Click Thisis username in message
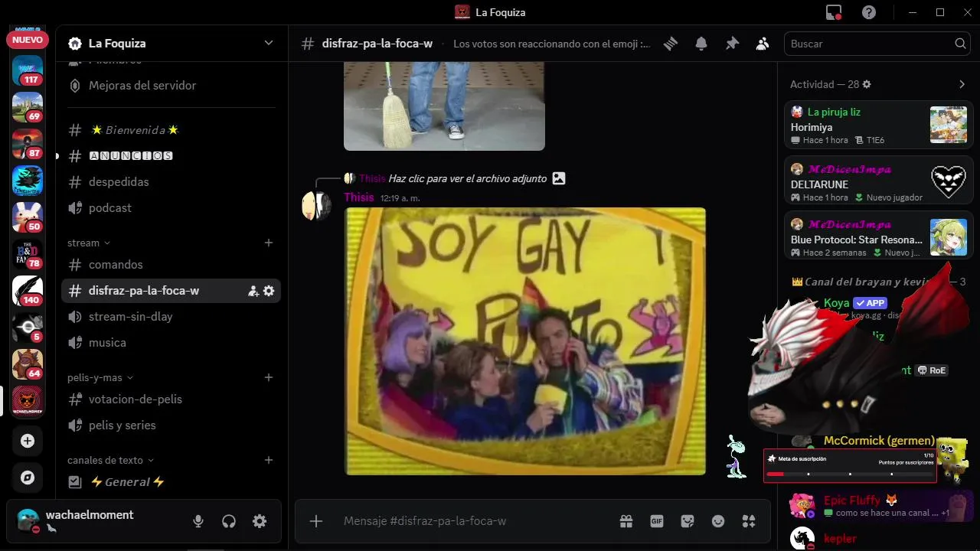This screenshot has height=551, width=980. coord(359,197)
